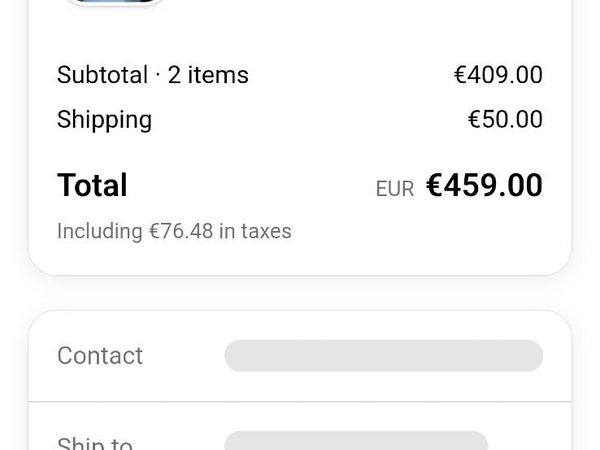Click the divider line below the Contact row

300,402
